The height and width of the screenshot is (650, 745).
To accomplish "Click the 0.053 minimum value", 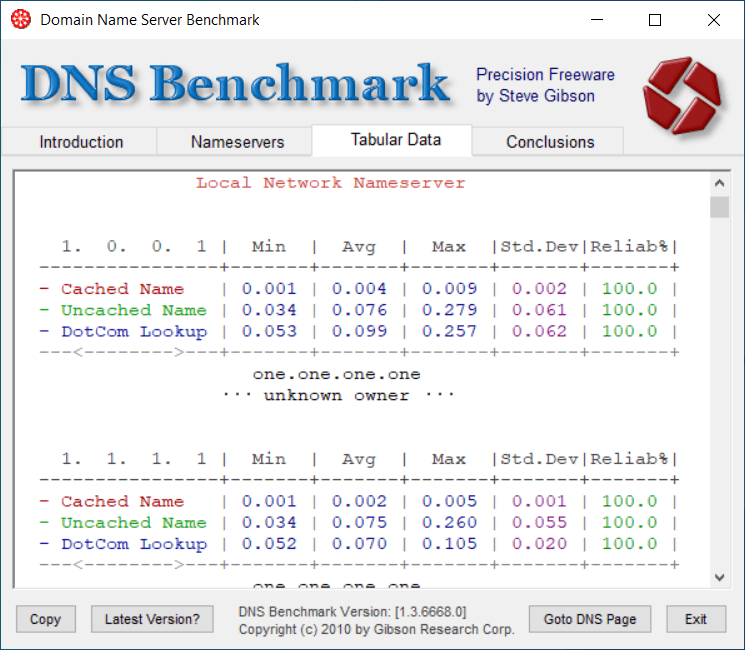I will click(269, 331).
